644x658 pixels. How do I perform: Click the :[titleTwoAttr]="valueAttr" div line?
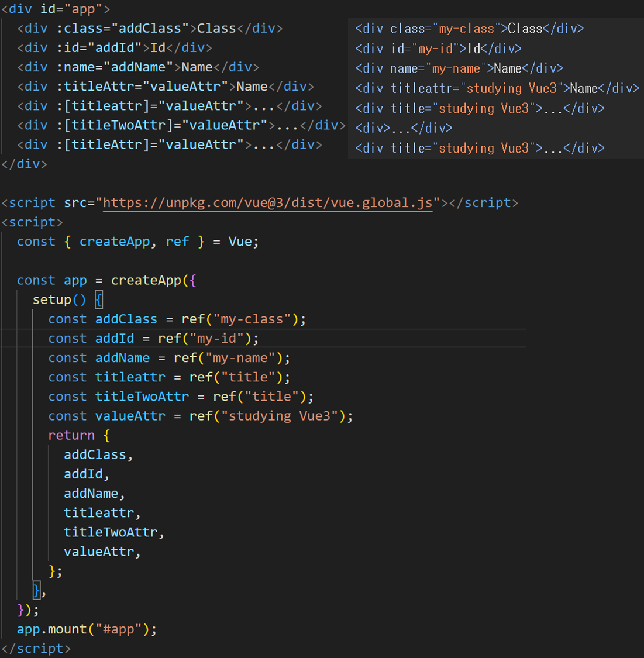[x=181, y=125]
